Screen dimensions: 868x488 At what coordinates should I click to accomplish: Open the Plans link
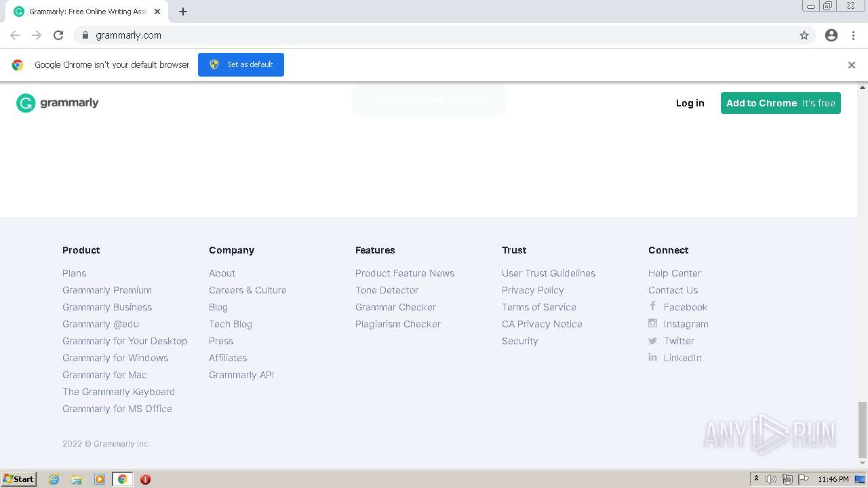click(x=74, y=273)
